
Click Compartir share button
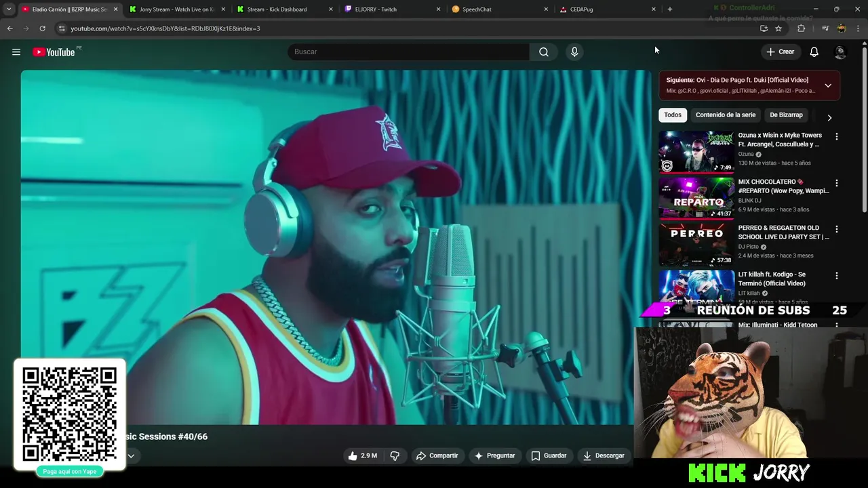[437, 455]
